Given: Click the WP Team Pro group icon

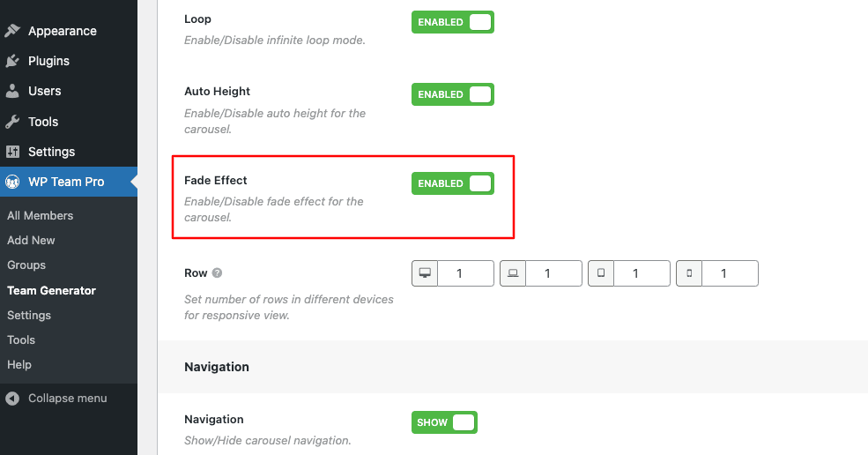Looking at the screenshot, I should (x=12, y=182).
